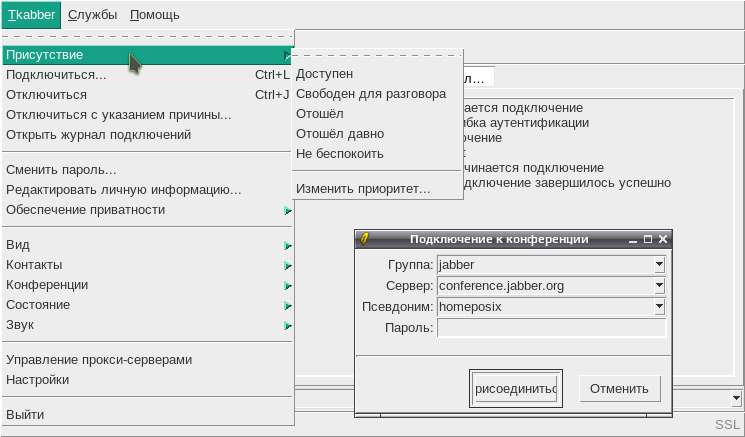Screen dimensions: 745x437
Task: Maximize the Подключение к конференции dialog
Action: (648, 239)
